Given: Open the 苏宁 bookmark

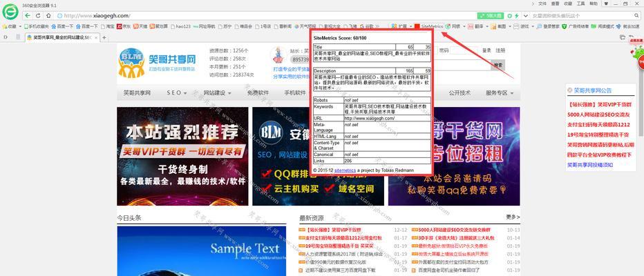Looking at the screenshot, I should (x=225, y=26).
